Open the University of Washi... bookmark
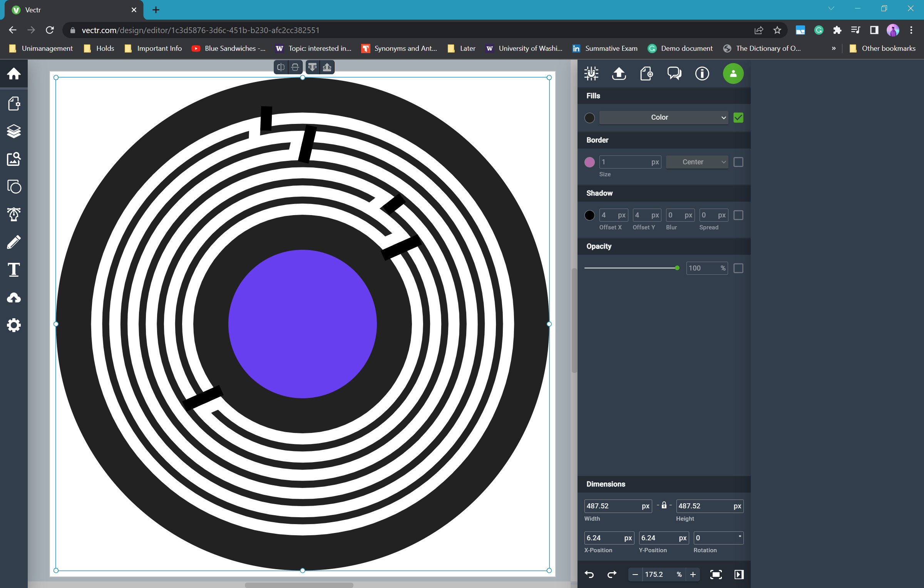The width and height of the screenshot is (924, 588). tap(524, 48)
